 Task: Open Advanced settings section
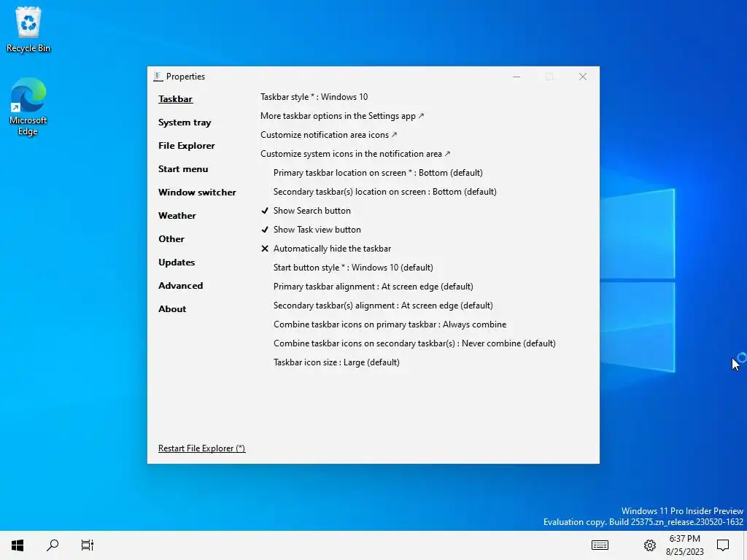coord(181,286)
